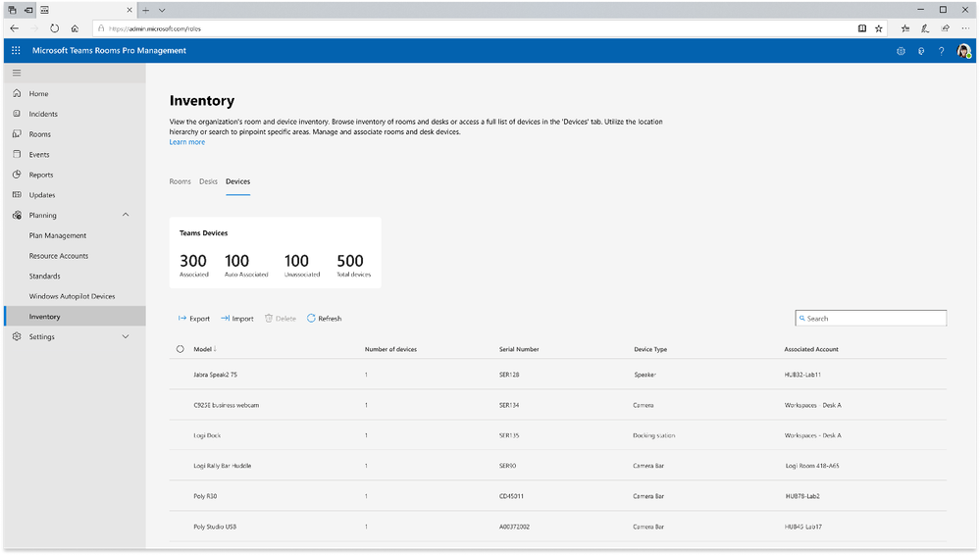Click in the device Search field

pos(871,318)
